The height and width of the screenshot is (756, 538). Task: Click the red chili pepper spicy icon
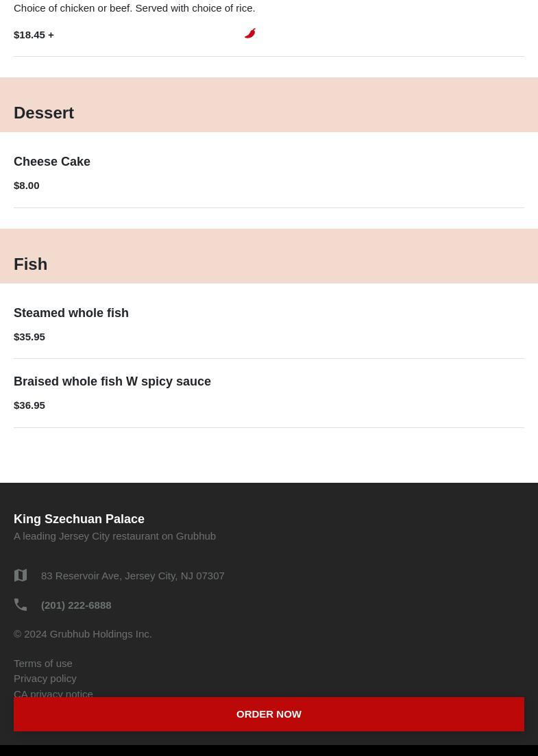250,34
